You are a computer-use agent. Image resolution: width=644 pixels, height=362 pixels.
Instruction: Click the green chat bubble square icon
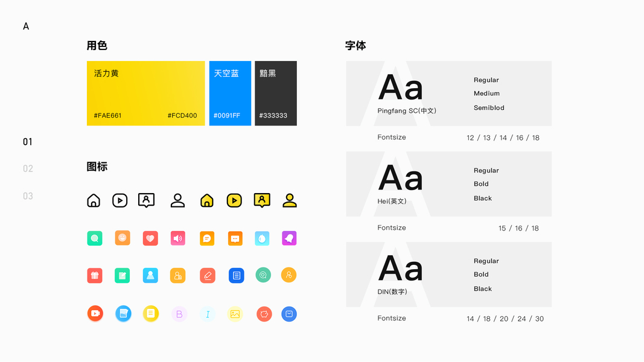click(x=95, y=238)
